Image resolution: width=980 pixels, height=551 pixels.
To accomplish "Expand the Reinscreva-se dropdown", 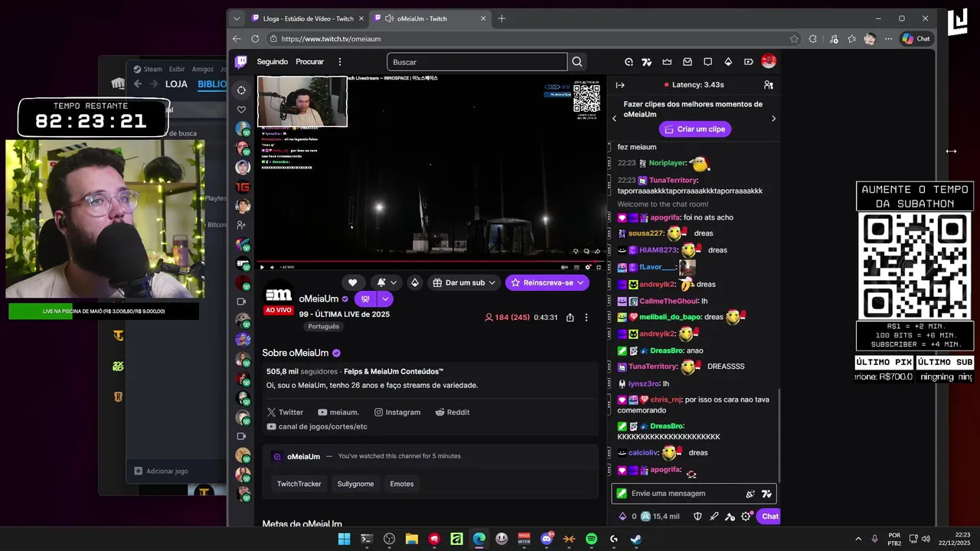I will click(x=580, y=282).
